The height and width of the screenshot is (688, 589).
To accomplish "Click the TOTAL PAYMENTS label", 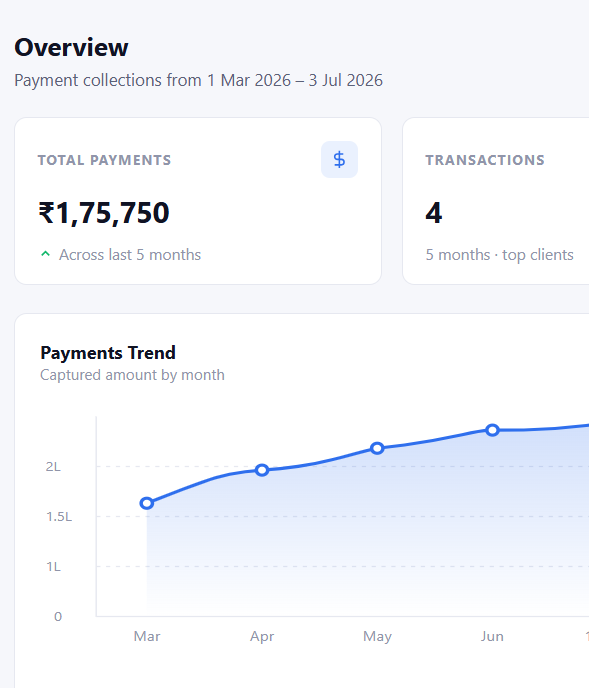I will point(104,160).
